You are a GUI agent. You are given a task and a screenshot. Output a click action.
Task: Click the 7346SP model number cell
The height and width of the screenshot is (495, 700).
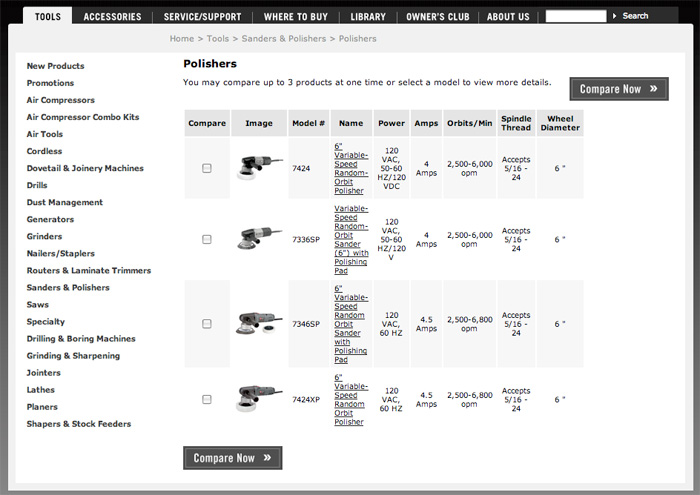pyautogui.click(x=306, y=324)
